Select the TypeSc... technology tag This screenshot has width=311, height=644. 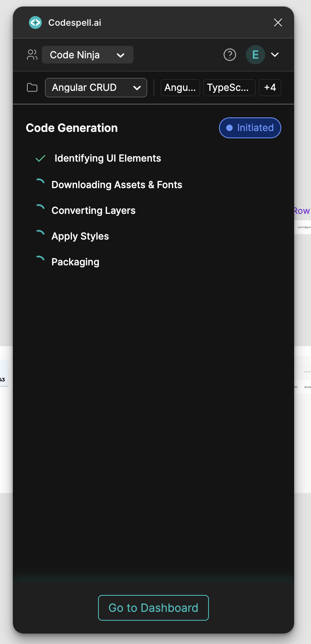click(229, 88)
